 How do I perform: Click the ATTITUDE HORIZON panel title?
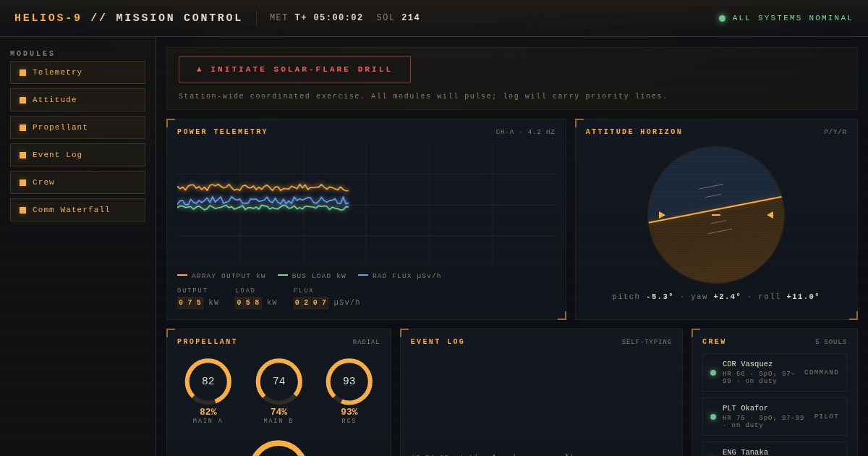click(x=634, y=132)
